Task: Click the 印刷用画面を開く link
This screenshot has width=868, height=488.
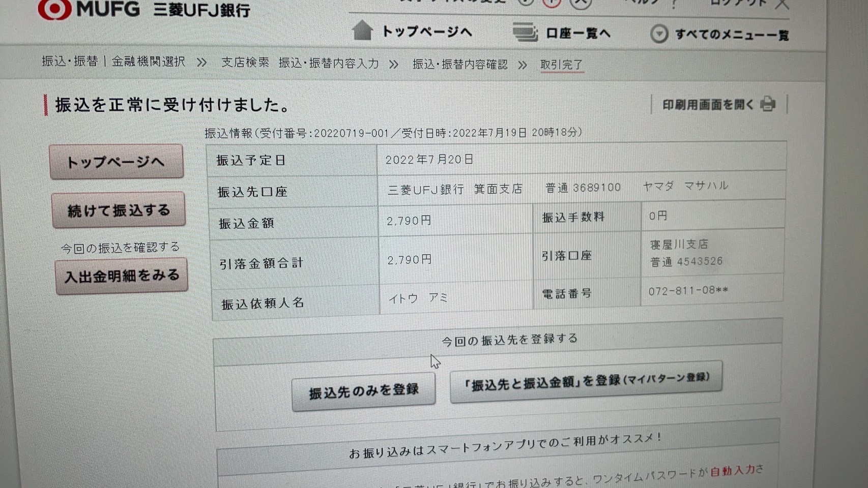Action: tap(708, 105)
